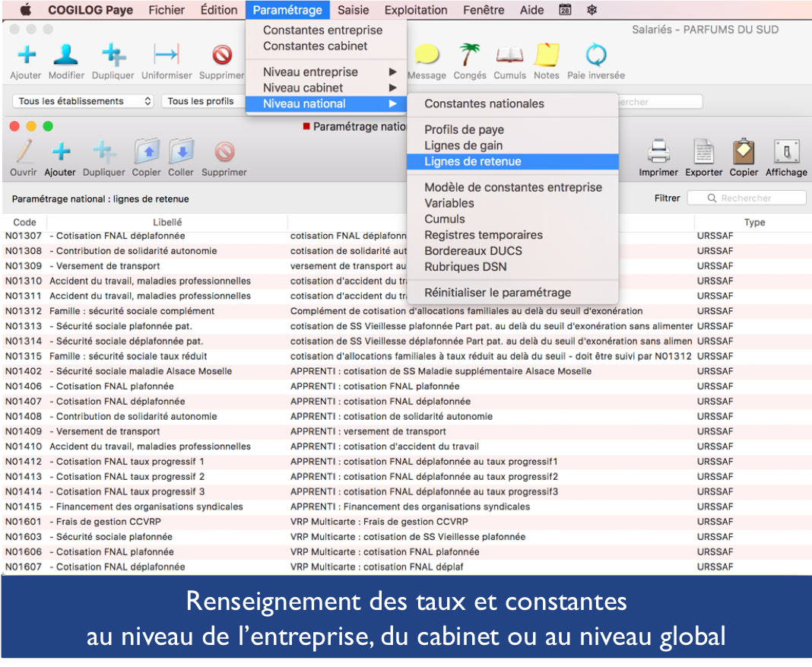Open the Congés palm tree icon

[x=470, y=54]
